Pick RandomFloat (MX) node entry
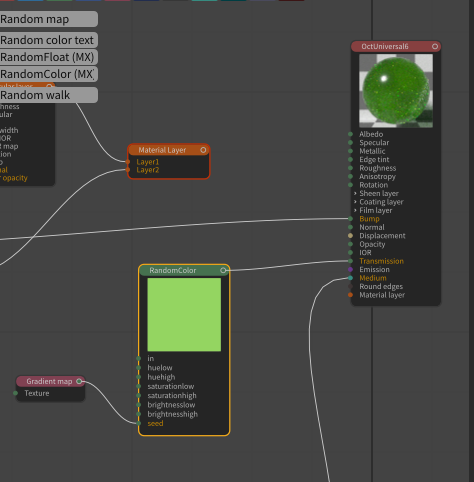474x482 pixels. 49,57
